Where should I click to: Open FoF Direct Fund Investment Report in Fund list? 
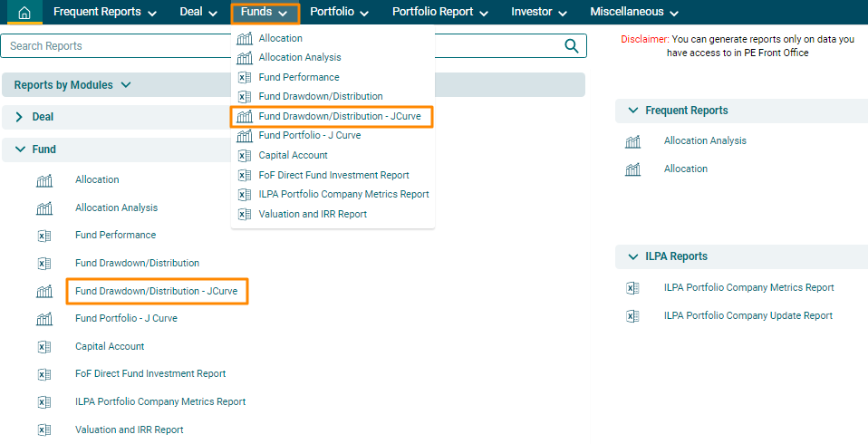point(150,374)
